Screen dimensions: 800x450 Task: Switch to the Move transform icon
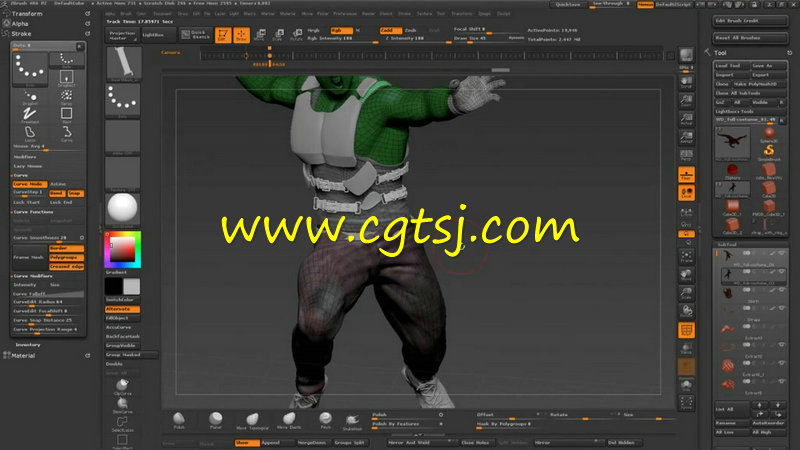pyautogui.click(x=260, y=35)
